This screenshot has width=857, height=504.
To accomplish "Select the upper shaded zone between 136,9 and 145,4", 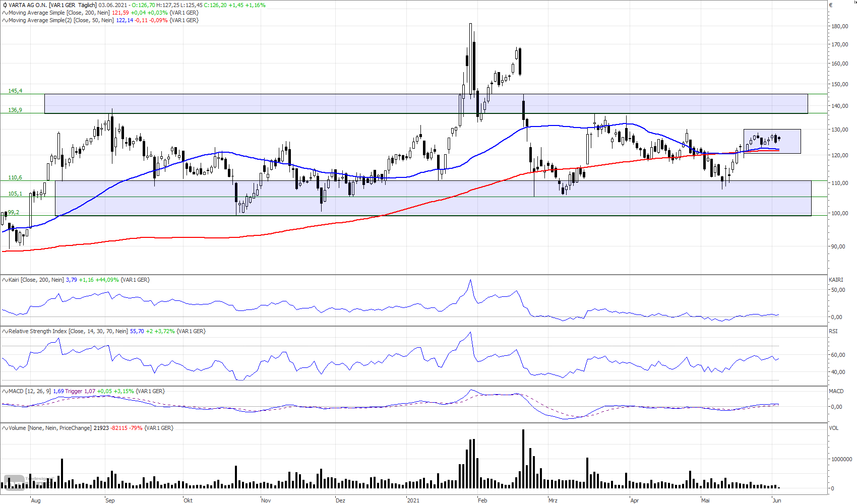I will point(426,103).
